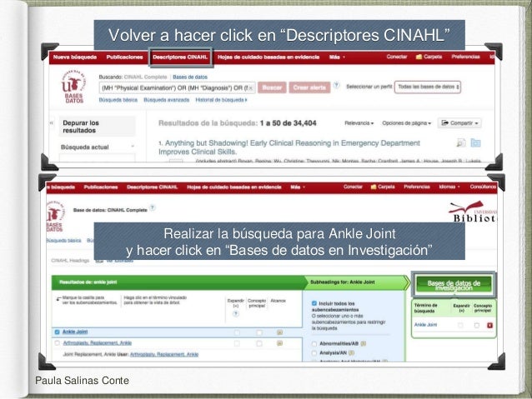Click Nueva búsqueda in upper menu bar
This screenshot has width=532, height=399.
coord(75,57)
